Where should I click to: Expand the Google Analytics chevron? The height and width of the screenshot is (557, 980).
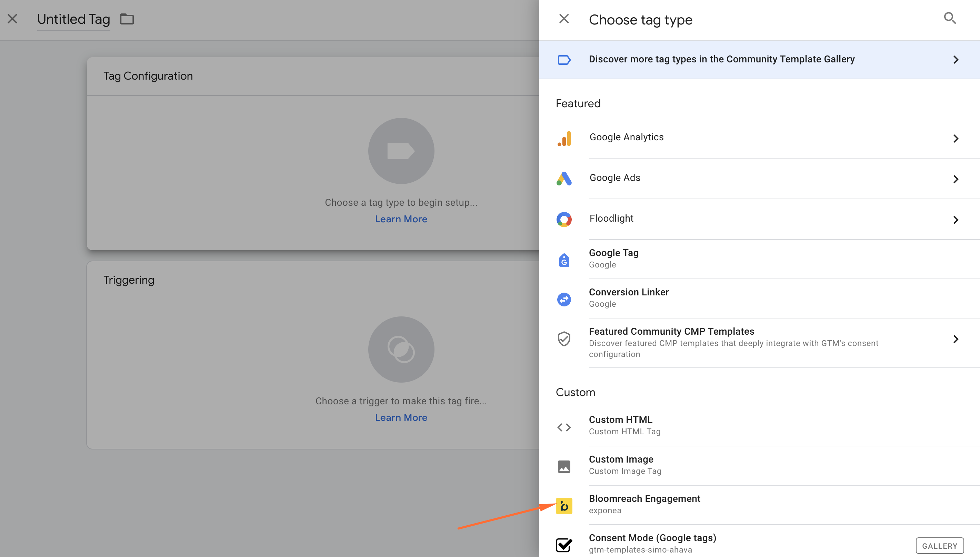(956, 139)
